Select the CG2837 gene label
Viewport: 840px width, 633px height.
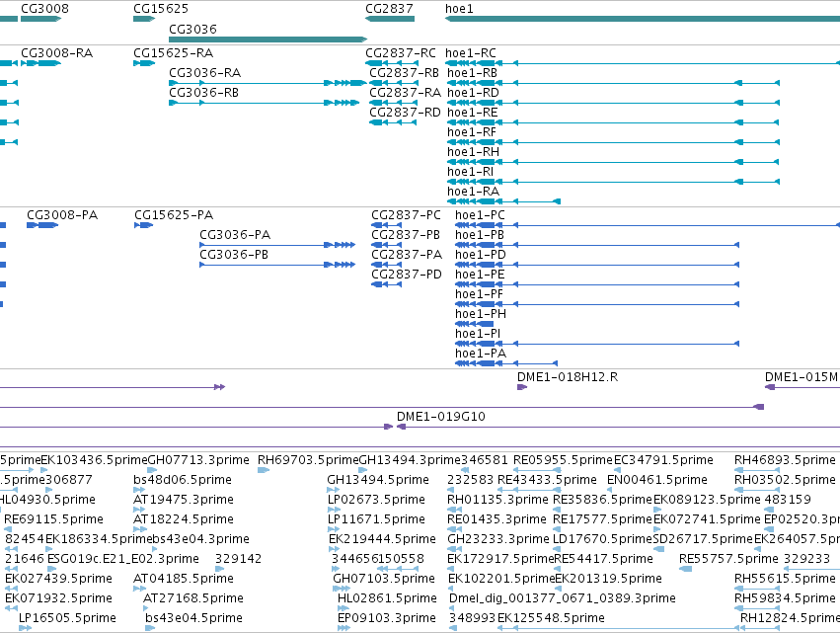coord(390,9)
